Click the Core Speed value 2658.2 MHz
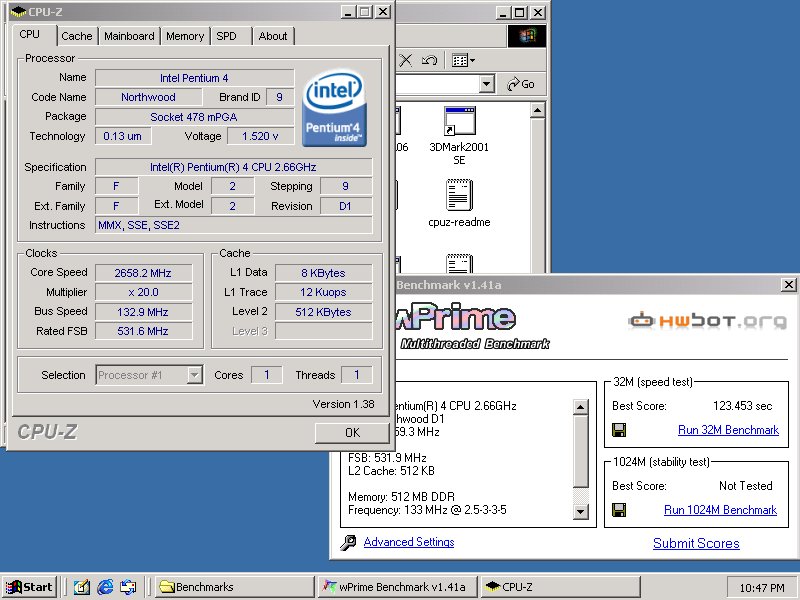The width and height of the screenshot is (800, 600). coord(143,273)
